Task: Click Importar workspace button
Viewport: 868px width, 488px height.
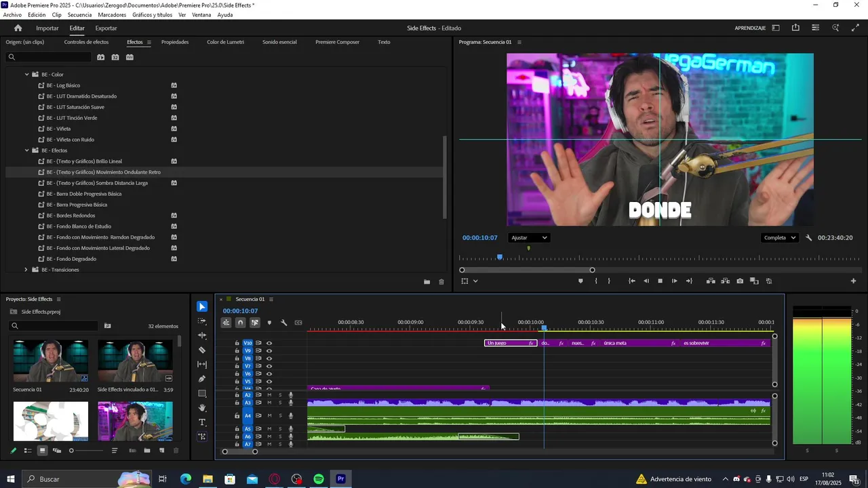Action: (47, 28)
